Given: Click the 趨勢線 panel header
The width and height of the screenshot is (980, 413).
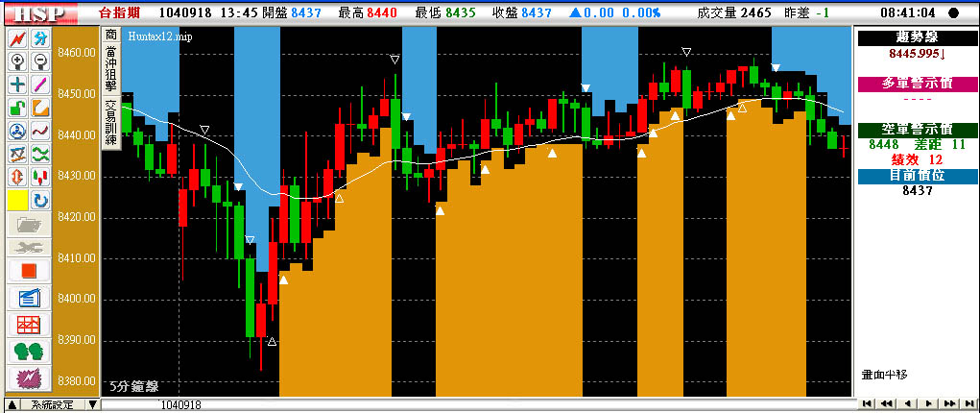Looking at the screenshot, I should point(917,38).
